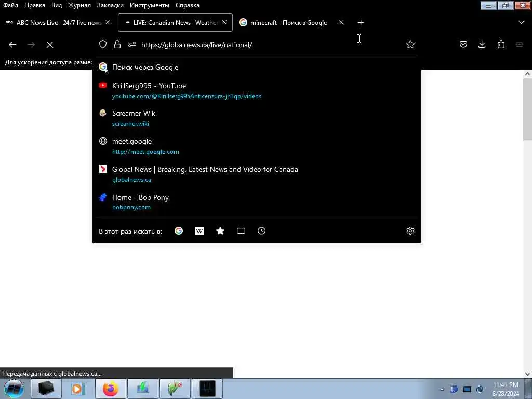Open the Вид menu
Image resolution: width=532 pixels, height=399 pixels.
pos(57,5)
